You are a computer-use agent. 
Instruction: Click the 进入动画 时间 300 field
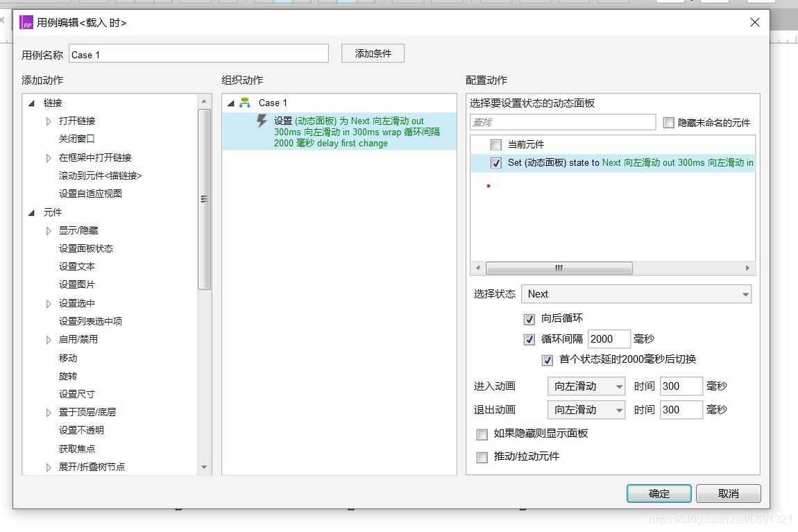click(681, 386)
